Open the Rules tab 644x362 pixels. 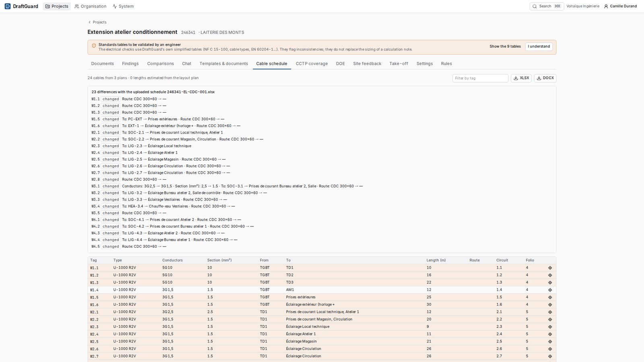[446, 64]
